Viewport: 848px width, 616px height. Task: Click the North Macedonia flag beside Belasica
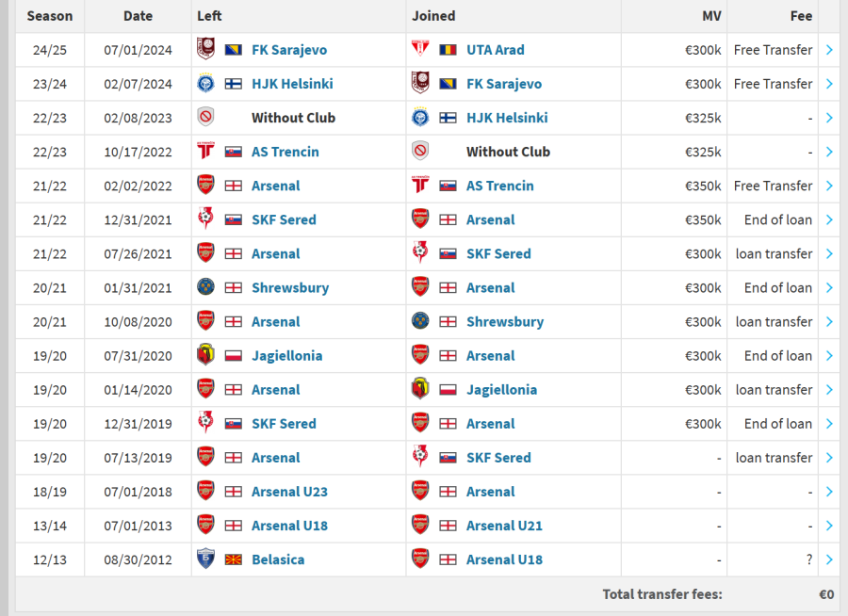point(233,559)
